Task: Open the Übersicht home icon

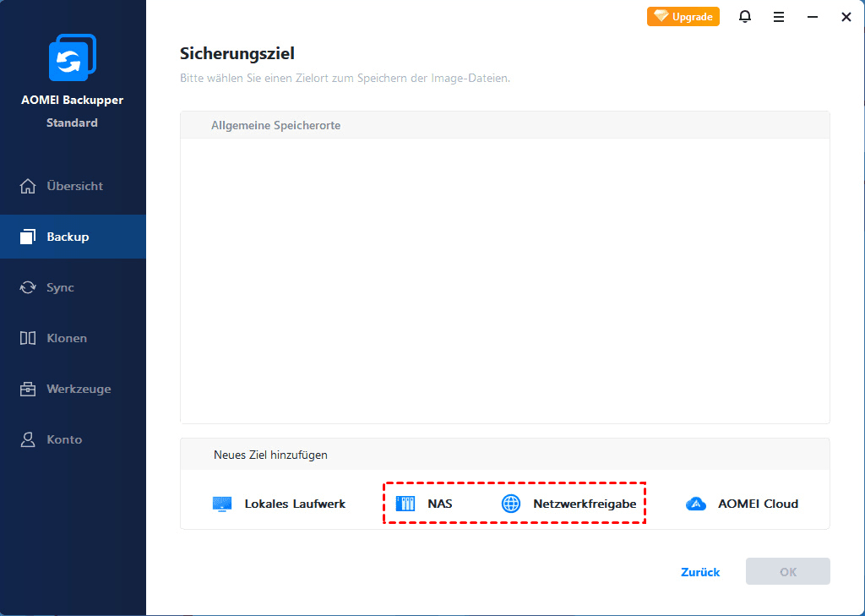Action: pos(28,186)
